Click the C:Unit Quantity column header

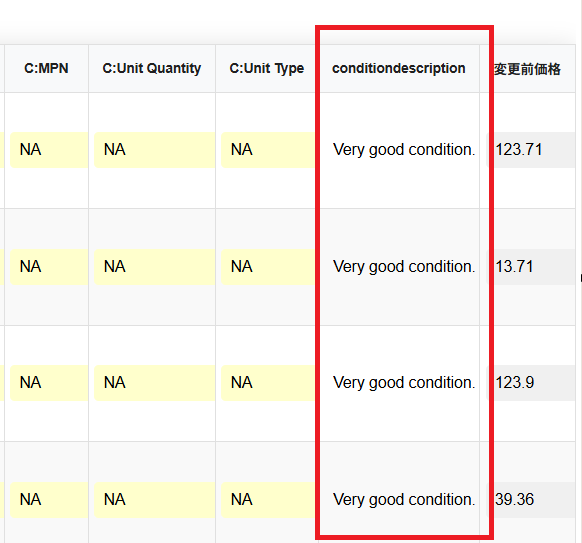click(x=152, y=68)
